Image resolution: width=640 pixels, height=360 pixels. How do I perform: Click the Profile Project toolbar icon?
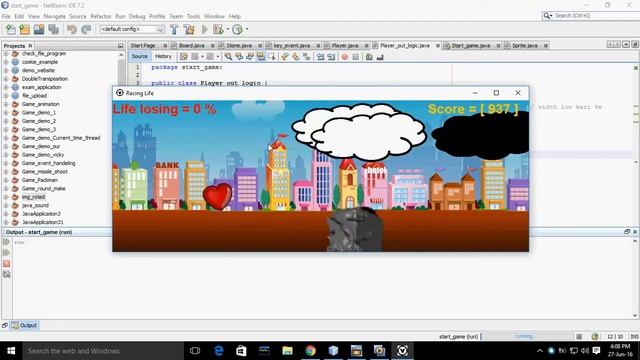[x=237, y=29]
